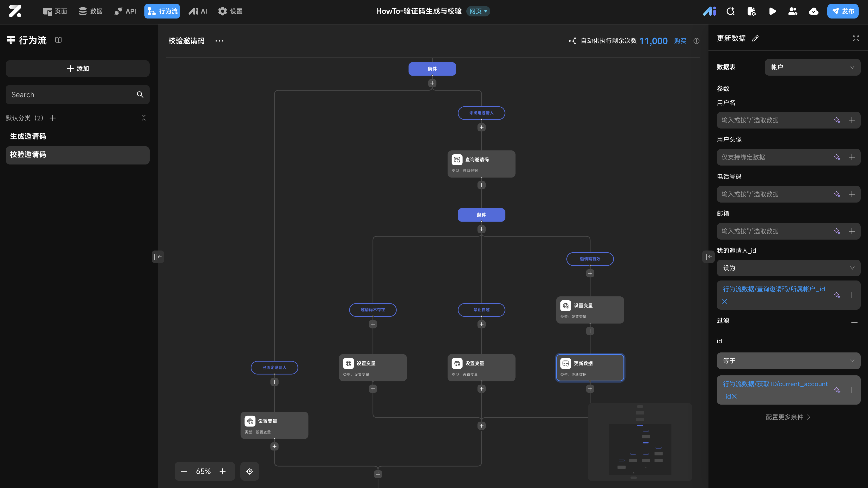
Task: Click the recenter canvas target icon
Action: click(x=249, y=471)
